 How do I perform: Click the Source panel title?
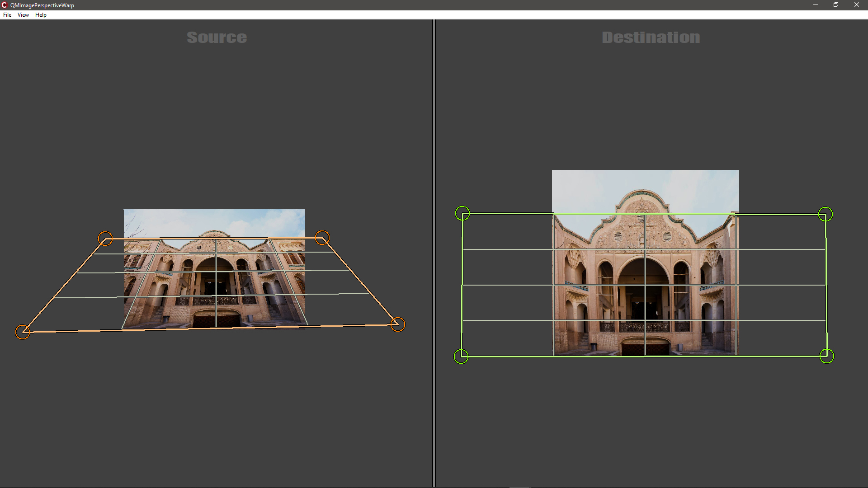point(217,38)
